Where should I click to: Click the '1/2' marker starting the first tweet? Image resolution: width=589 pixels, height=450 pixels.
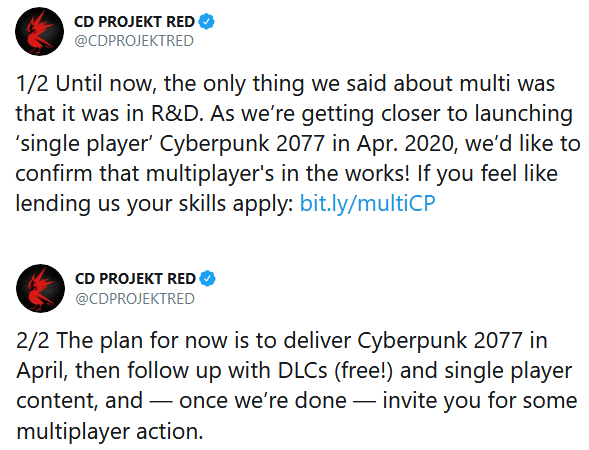(32, 83)
